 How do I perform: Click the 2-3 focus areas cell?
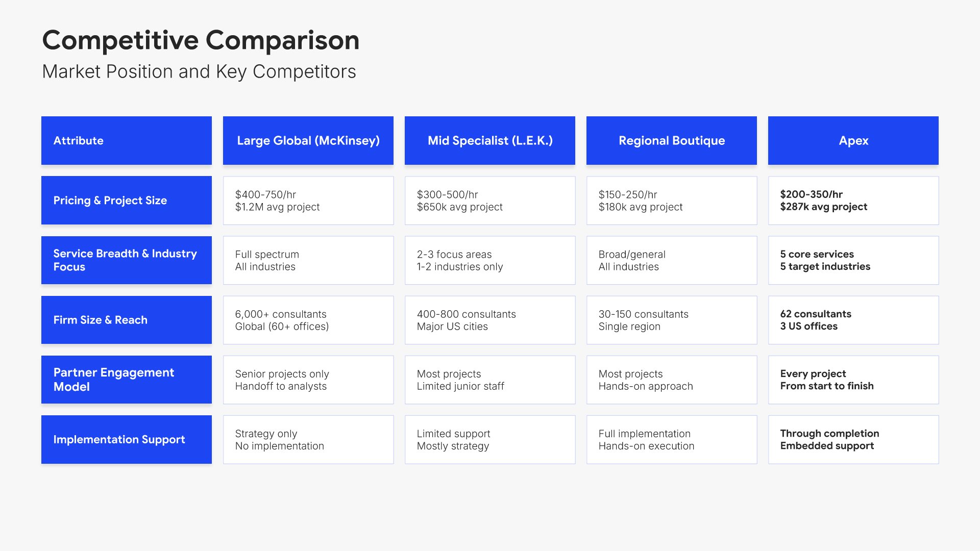[489, 260]
